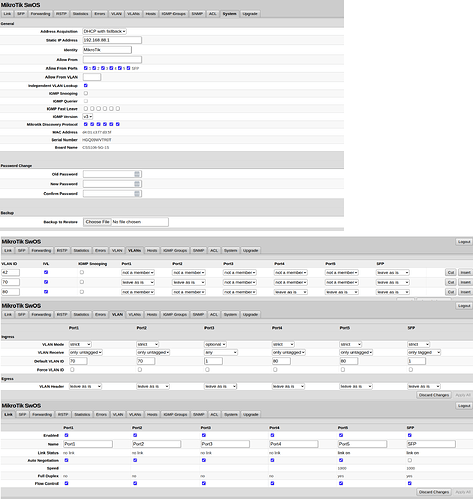Toggle the SFP checkbox in Allow From Ports
The width and height of the screenshot is (473, 499).
tap(128, 68)
